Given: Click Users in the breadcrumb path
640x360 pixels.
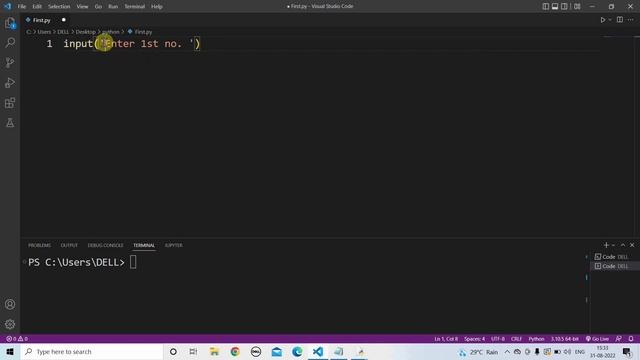Looking at the screenshot, I should [x=44, y=32].
